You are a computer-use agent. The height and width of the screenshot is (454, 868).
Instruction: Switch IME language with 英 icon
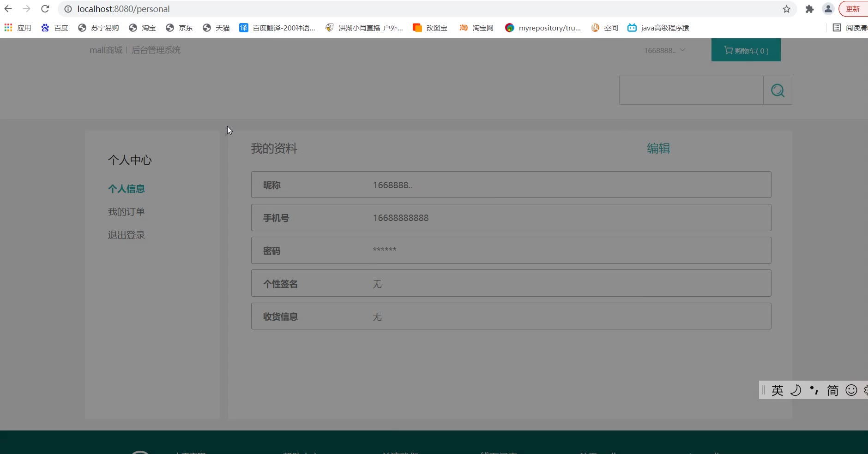(x=778, y=390)
